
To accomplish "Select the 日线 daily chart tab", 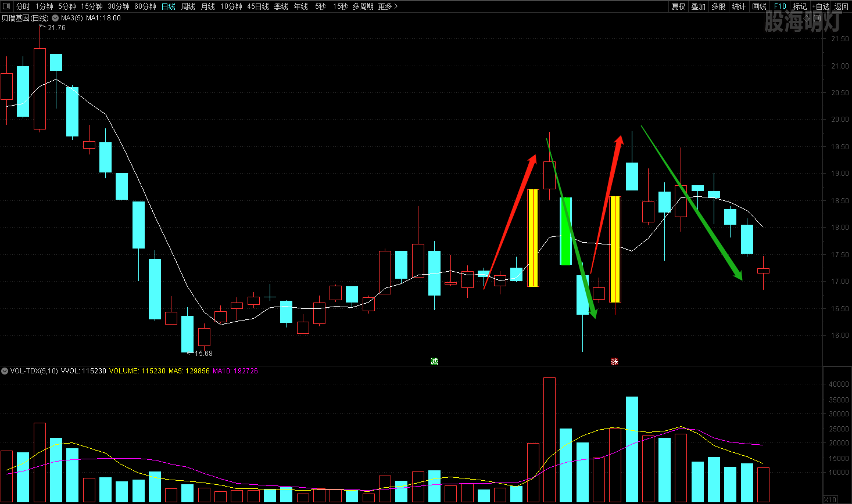I will [169, 6].
